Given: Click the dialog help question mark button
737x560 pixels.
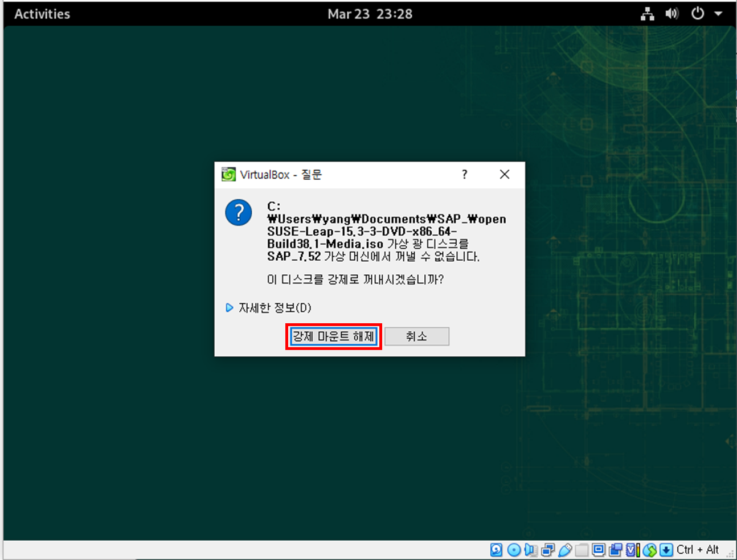Looking at the screenshot, I should click(x=464, y=174).
